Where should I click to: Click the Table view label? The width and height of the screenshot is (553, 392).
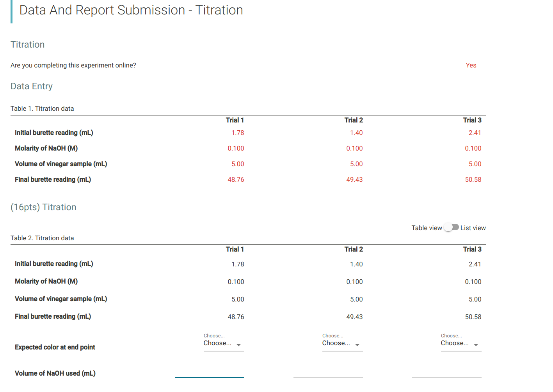click(426, 227)
